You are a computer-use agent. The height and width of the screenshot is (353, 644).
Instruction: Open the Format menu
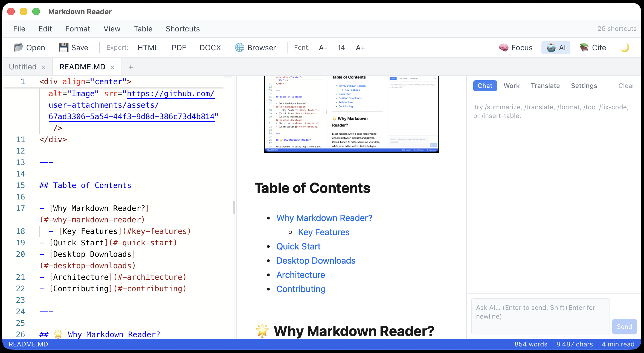pyautogui.click(x=78, y=29)
